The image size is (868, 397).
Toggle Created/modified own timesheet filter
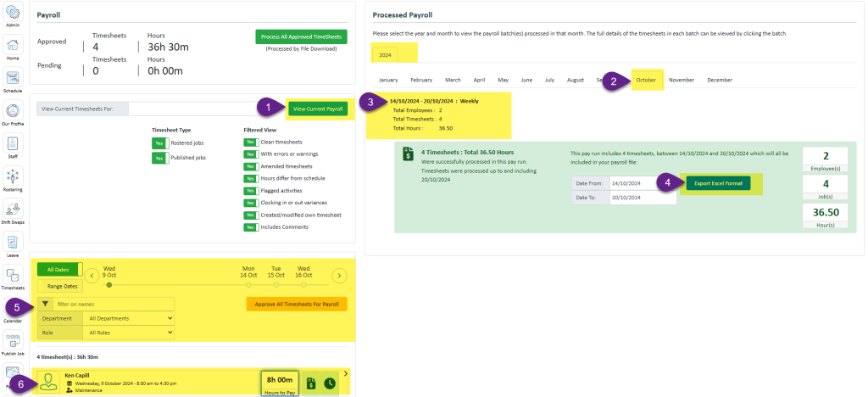[251, 215]
